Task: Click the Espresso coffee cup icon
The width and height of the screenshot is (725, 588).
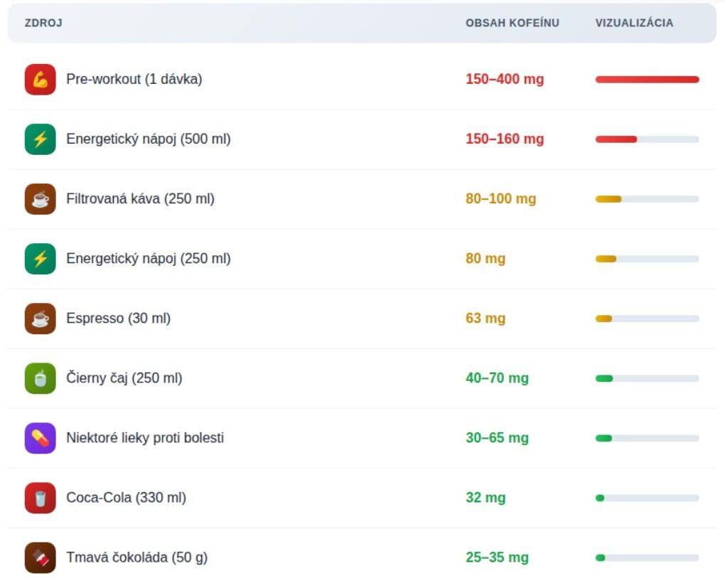Action: tap(40, 319)
